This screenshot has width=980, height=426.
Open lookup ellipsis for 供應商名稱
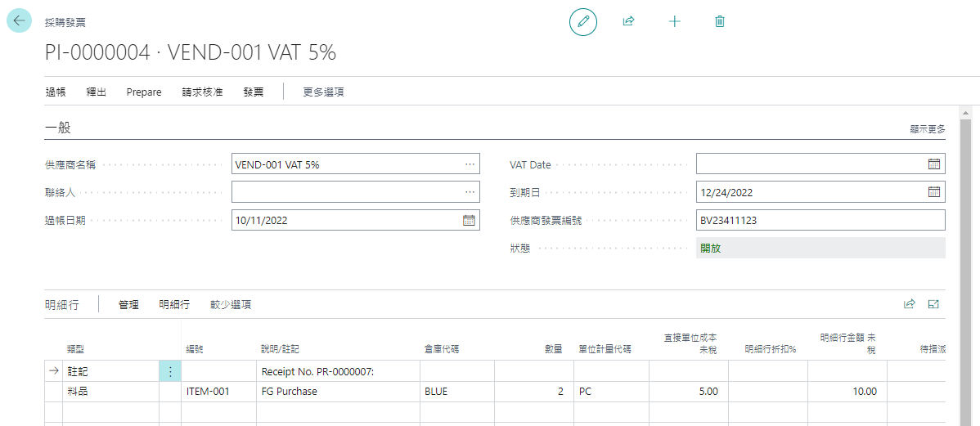click(x=470, y=164)
